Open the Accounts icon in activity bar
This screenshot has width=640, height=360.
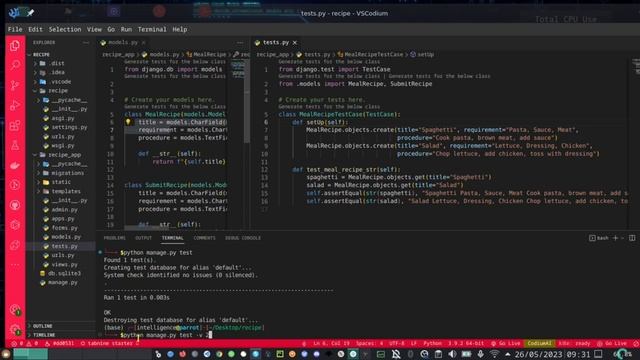(15, 310)
